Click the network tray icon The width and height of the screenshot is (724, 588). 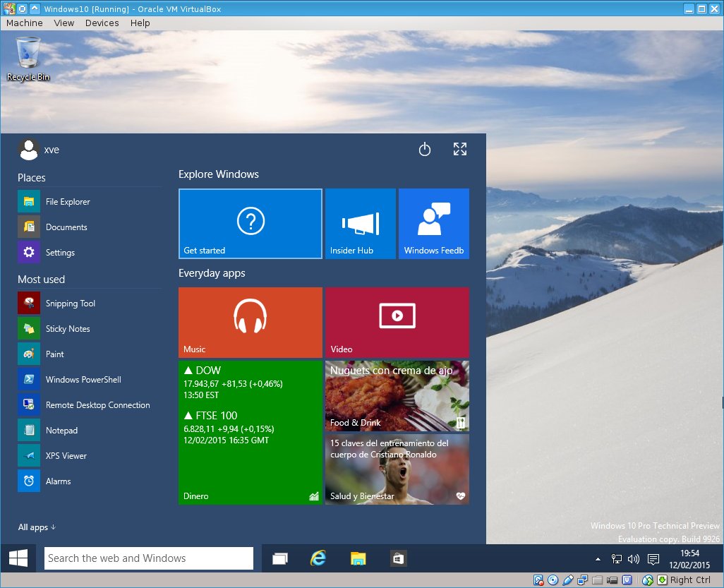[x=617, y=559]
